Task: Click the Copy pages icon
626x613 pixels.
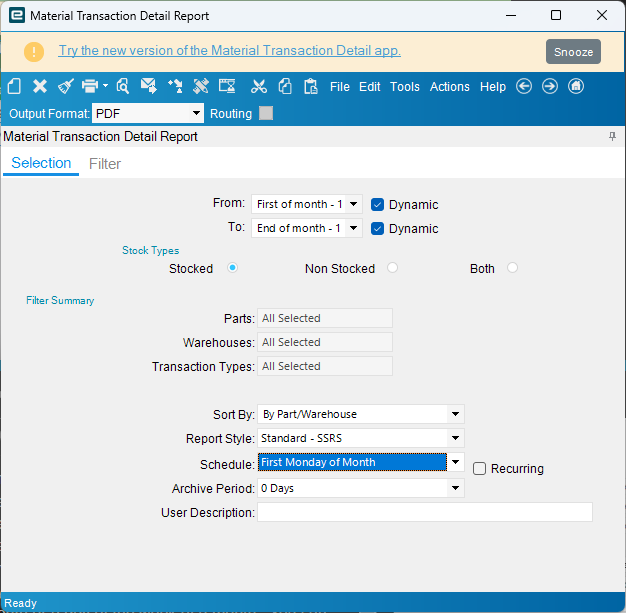Action: pos(285,86)
